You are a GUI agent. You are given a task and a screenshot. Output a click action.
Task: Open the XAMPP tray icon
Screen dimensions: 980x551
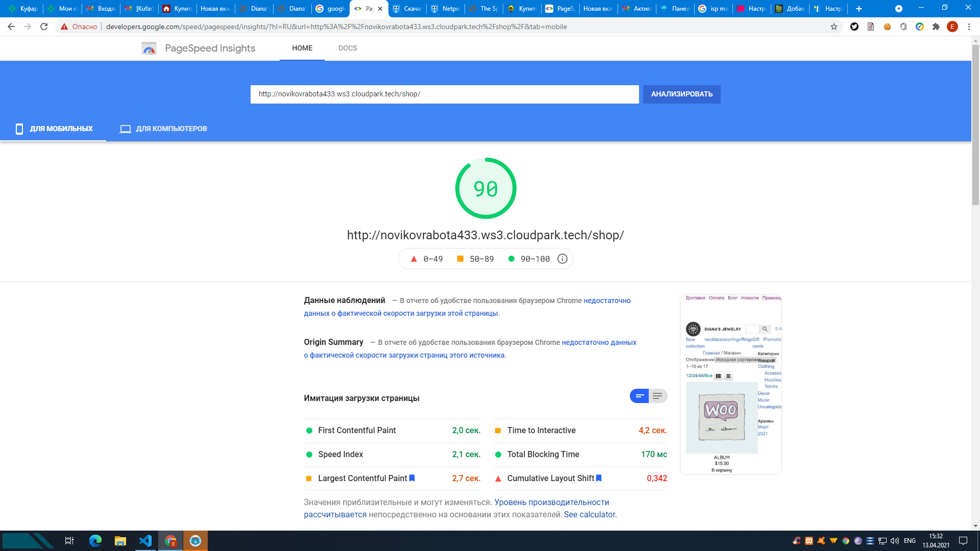point(809,541)
